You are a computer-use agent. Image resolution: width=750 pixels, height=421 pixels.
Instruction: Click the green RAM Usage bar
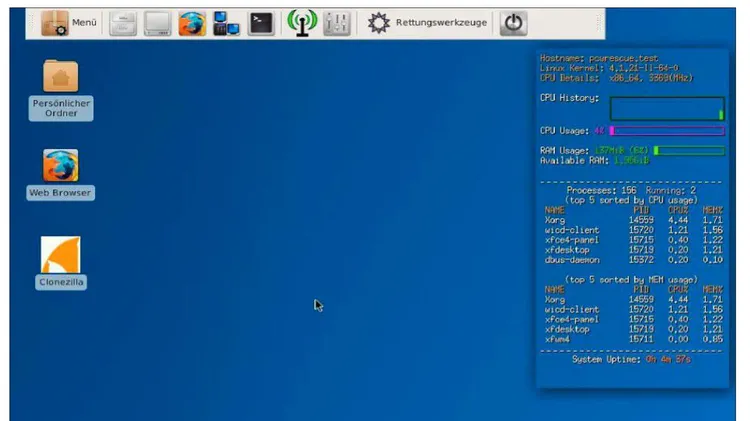[x=689, y=151]
